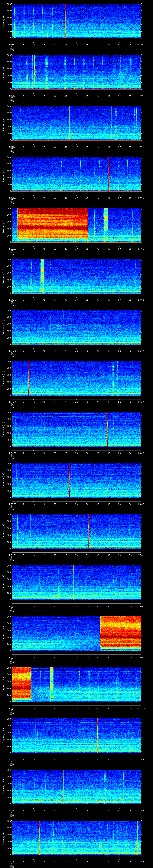This screenshot has height=868, width=153.
Task: Click the spike at 35 s in 11:56 spectrogram
Action: click(88, 531)
